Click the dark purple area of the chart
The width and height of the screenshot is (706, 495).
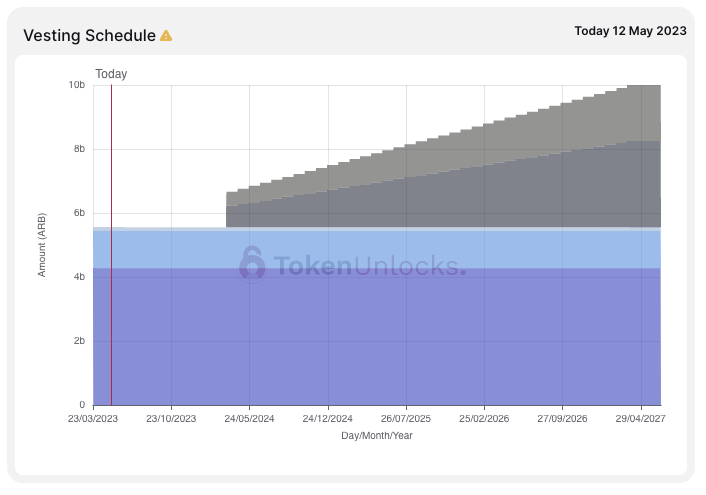coord(377,337)
